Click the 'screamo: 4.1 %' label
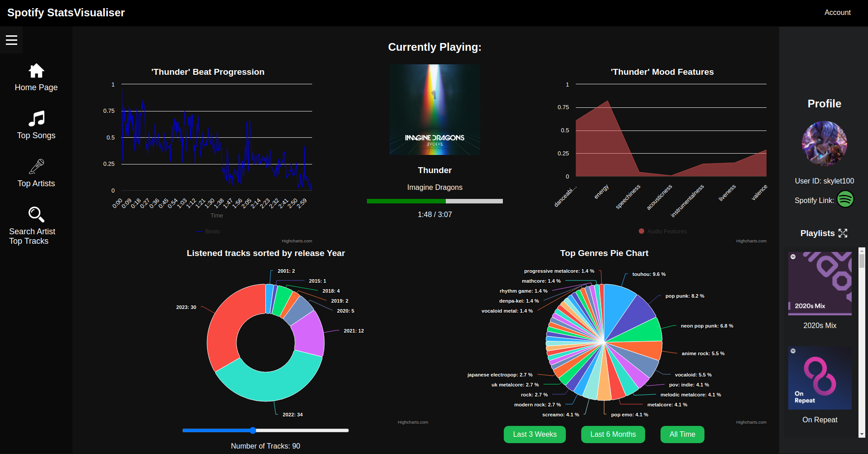The height and width of the screenshot is (454, 868). point(560,415)
